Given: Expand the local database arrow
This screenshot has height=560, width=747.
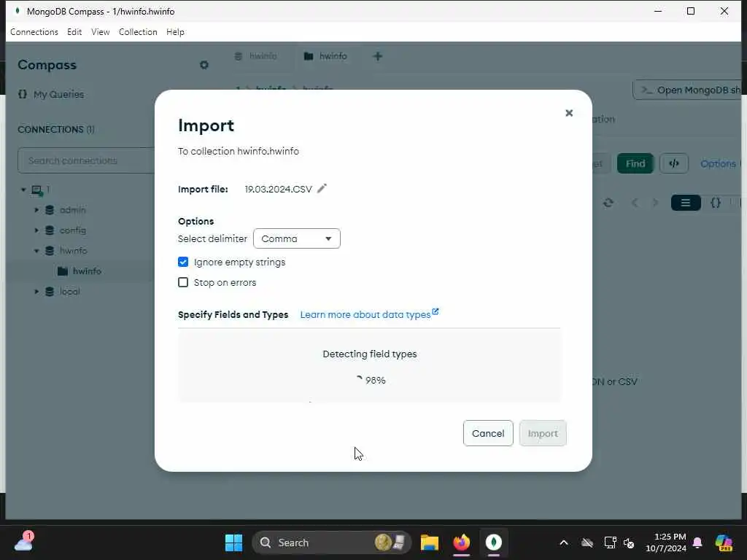Looking at the screenshot, I should coord(36,292).
